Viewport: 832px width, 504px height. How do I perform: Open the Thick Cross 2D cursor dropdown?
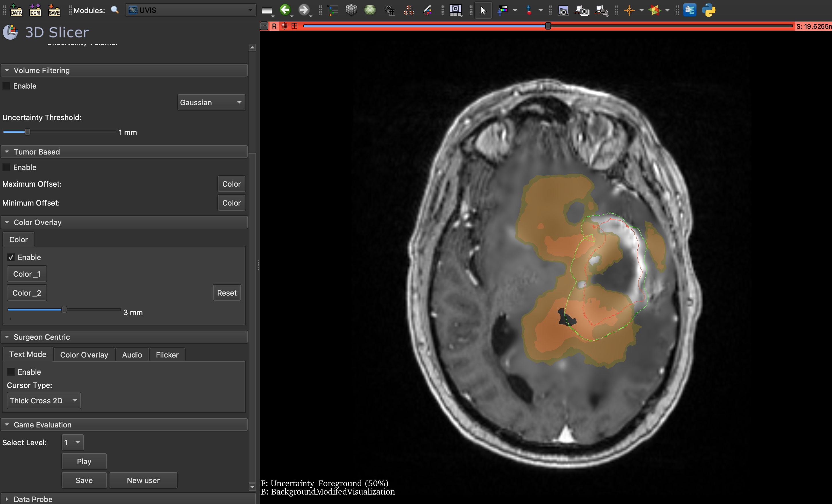pos(44,401)
